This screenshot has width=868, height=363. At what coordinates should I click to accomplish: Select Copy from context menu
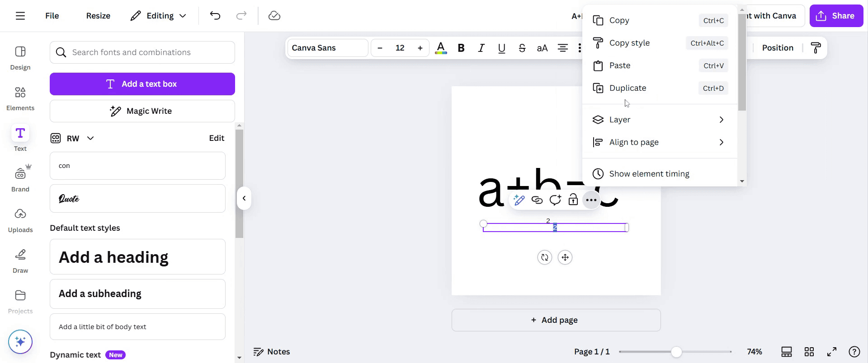click(660, 20)
